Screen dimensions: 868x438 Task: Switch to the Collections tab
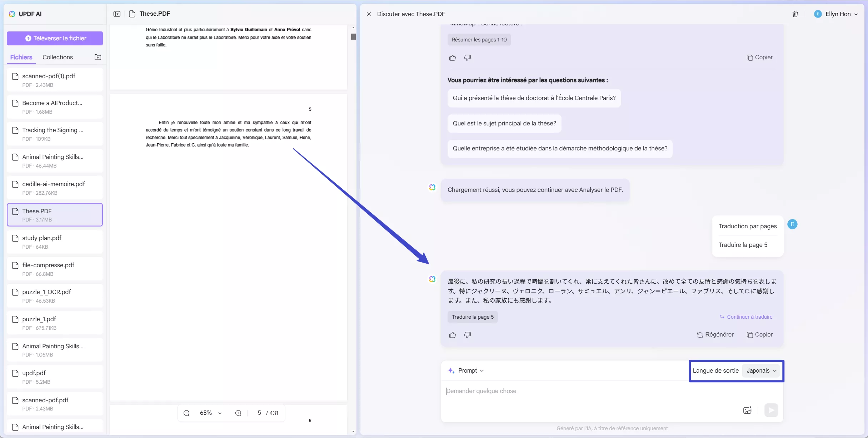tap(58, 57)
